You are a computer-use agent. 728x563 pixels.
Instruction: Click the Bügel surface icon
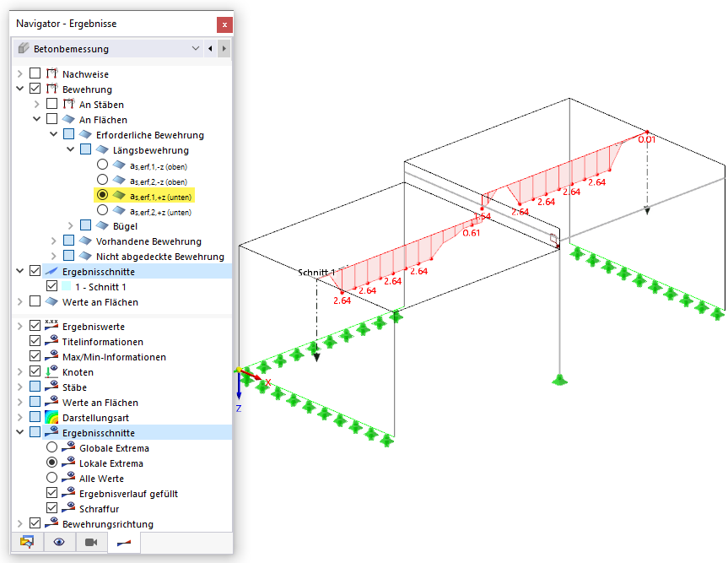click(x=102, y=225)
